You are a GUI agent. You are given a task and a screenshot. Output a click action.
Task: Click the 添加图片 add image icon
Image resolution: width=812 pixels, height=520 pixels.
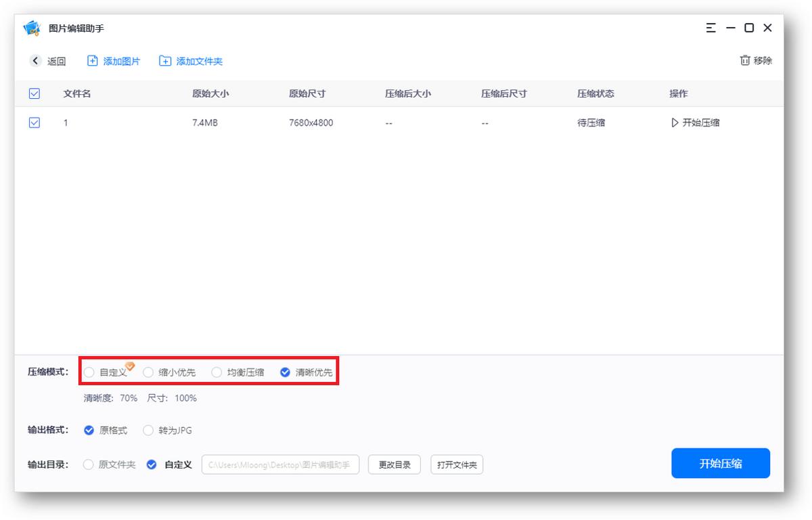coord(91,60)
